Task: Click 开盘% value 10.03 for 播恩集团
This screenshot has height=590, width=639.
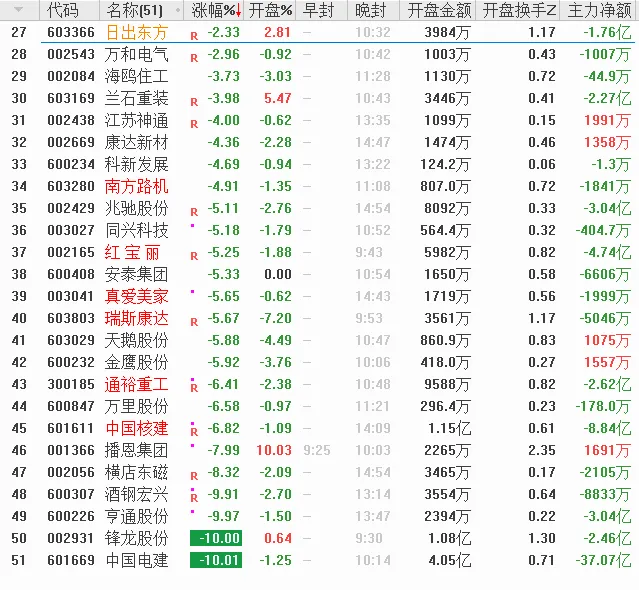Action: [x=274, y=450]
